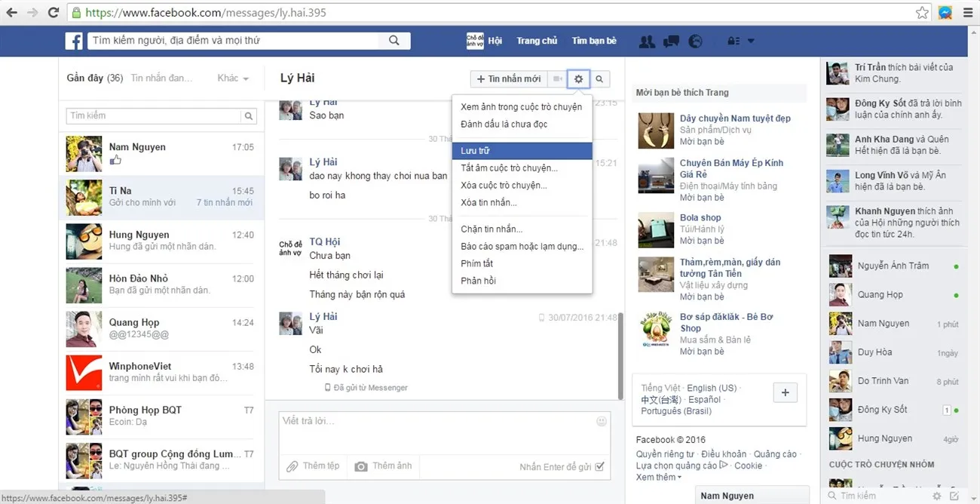Open messages icon in top bar
The image size is (980, 504).
tap(670, 41)
